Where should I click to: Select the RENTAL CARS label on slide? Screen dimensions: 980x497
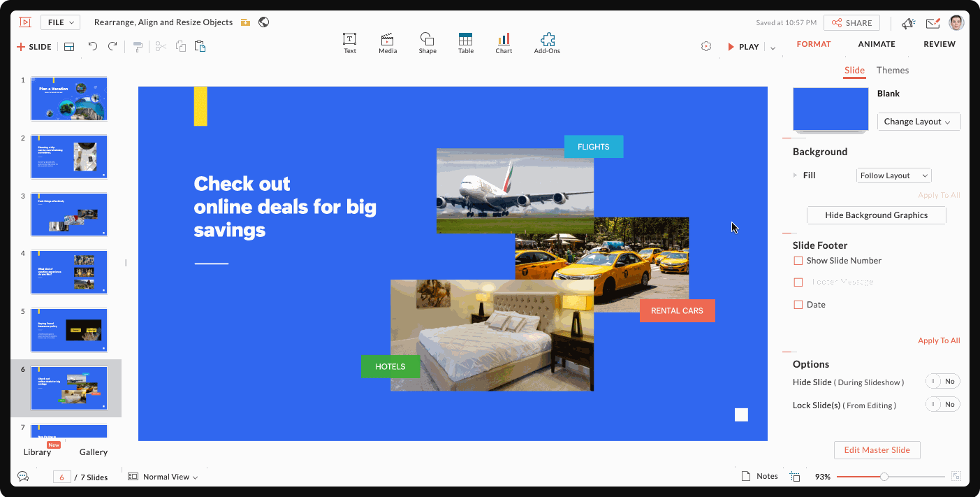pyautogui.click(x=677, y=310)
